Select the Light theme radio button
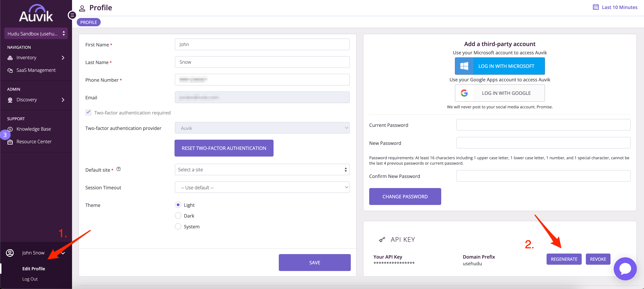Image resolution: width=644 pixels, height=289 pixels. (178, 205)
